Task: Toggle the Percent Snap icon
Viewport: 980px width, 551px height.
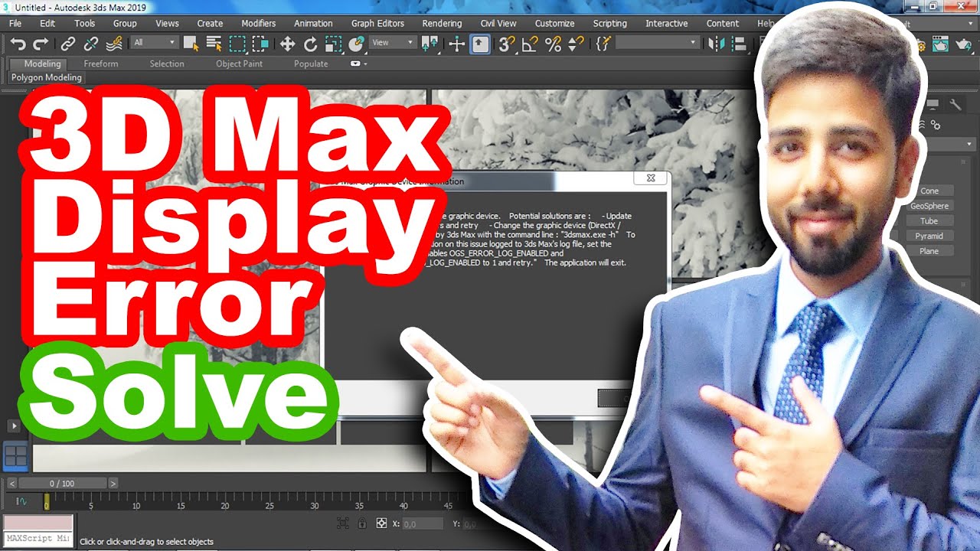Action: click(553, 44)
